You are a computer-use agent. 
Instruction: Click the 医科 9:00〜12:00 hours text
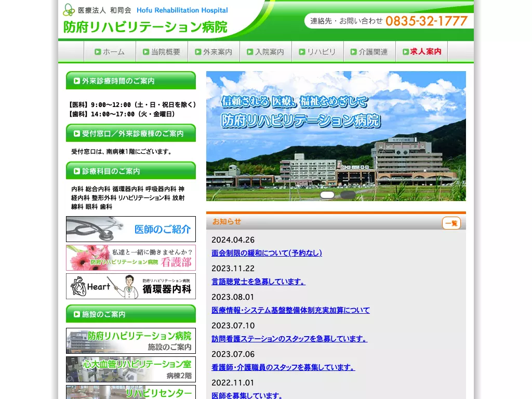click(x=132, y=105)
